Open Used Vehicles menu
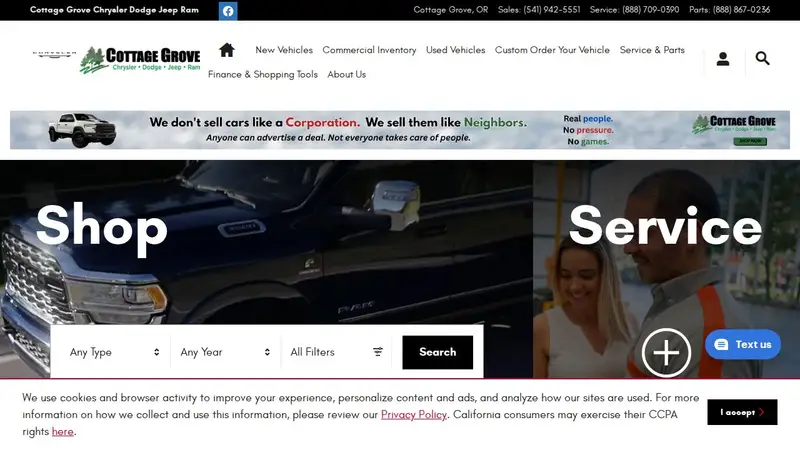 (x=456, y=50)
